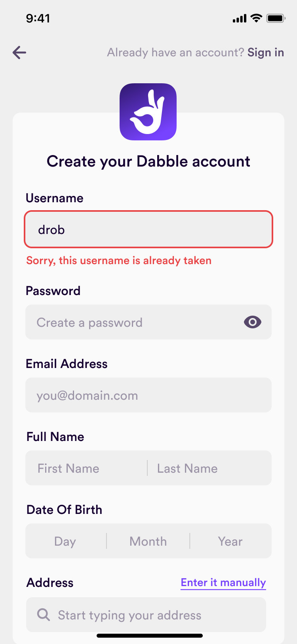Tap the back arrow icon
The height and width of the screenshot is (644, 297).
point(19,52)
